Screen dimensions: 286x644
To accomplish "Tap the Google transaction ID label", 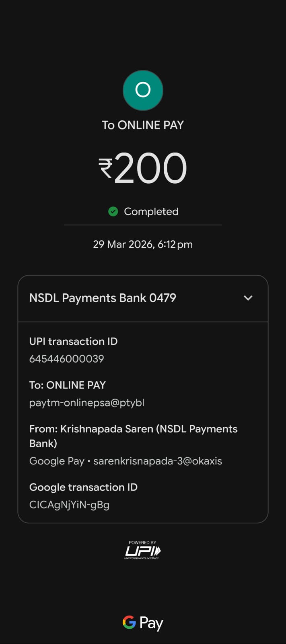I will pyautogui.click(x=83, y=487).
